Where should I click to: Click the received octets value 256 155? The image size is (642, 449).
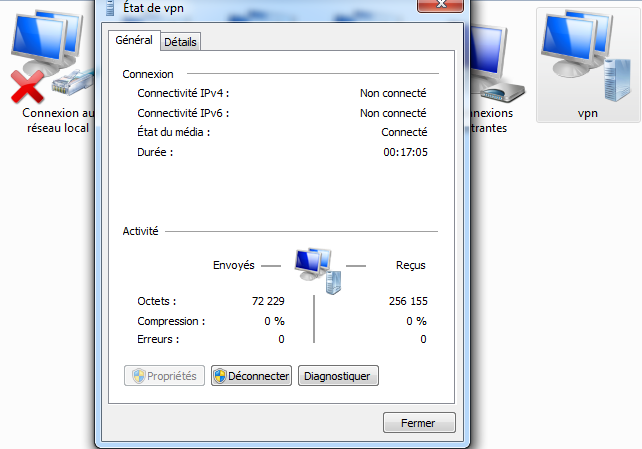(x=408, y=301)
